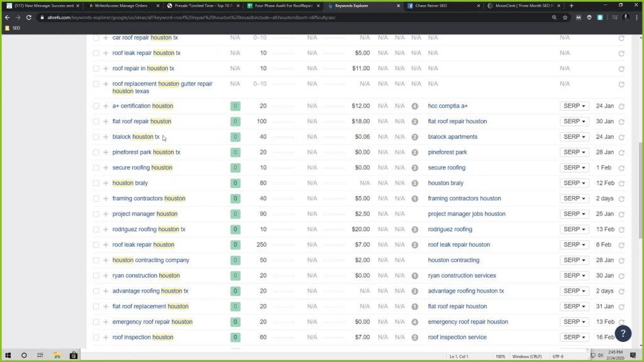The width and height of the screenshot is (644, 362).
Task: Open SERP dropdown for 'flat roof repair houston'
Action: click(x=574, y=121)
